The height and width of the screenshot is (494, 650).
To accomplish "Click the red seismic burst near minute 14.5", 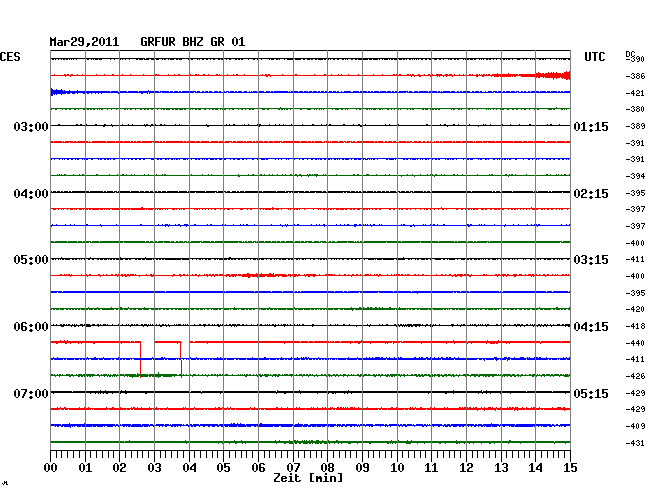I will (x=553, y=75).
